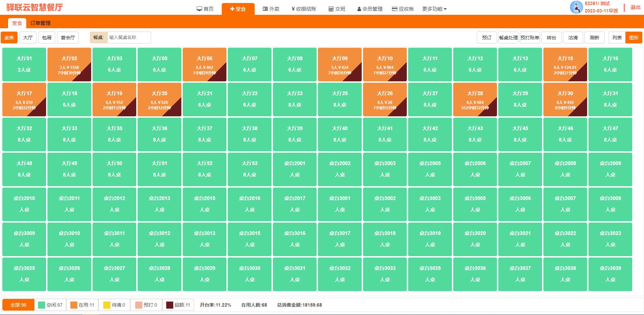This screenshot has width=644, height=315.
Task: Select the 堂食 sub-tab
Action: (x=17, y=23)
